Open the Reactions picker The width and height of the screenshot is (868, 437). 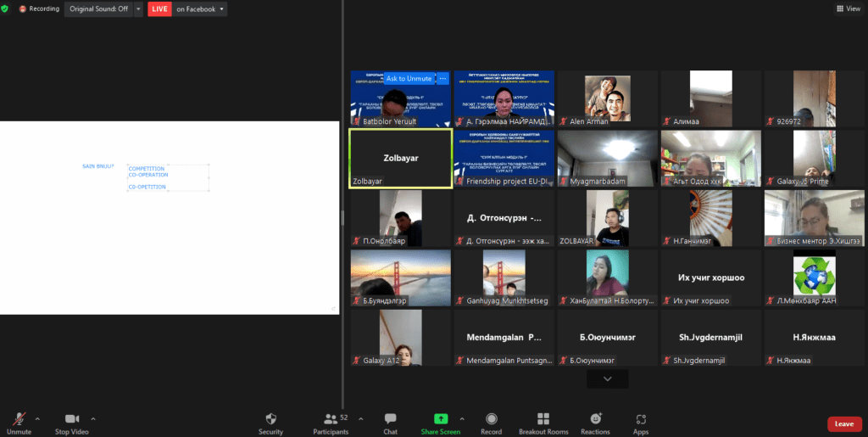pos(596,423)
